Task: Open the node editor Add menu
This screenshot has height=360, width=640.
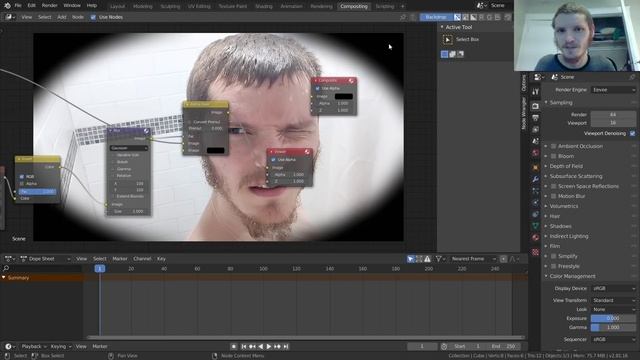Action: click(x=62, y=17)
